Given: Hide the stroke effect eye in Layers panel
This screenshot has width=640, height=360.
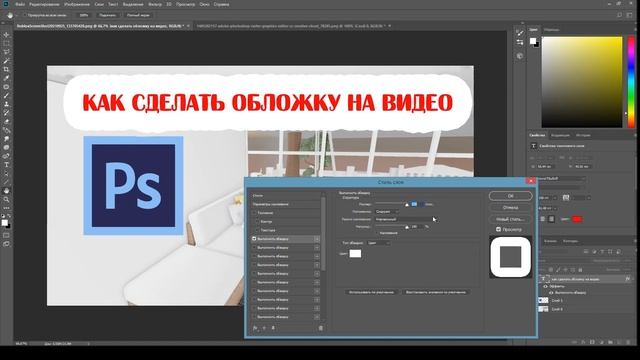Looking at the screenshot, I should pos(551,293).
